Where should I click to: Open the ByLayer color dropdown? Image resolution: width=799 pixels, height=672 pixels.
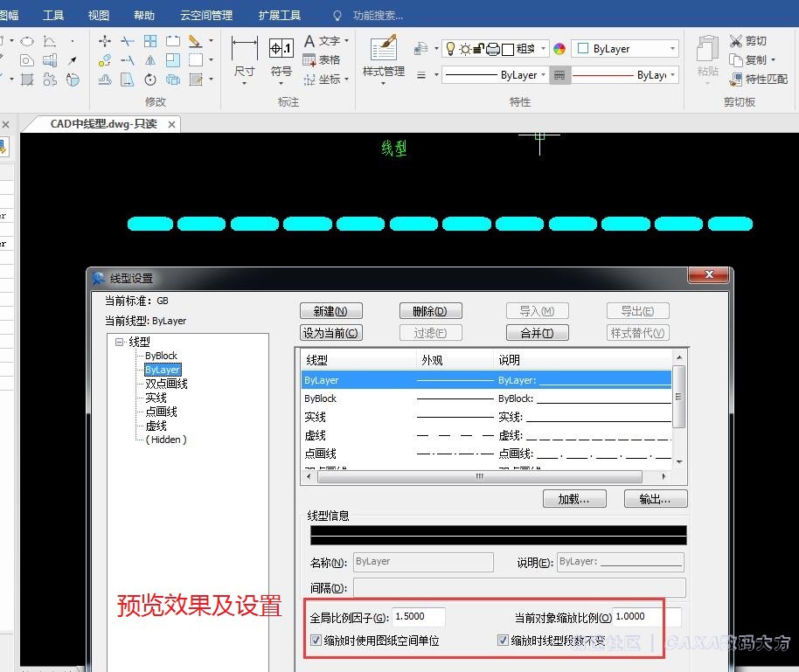[x=672, y=49]
